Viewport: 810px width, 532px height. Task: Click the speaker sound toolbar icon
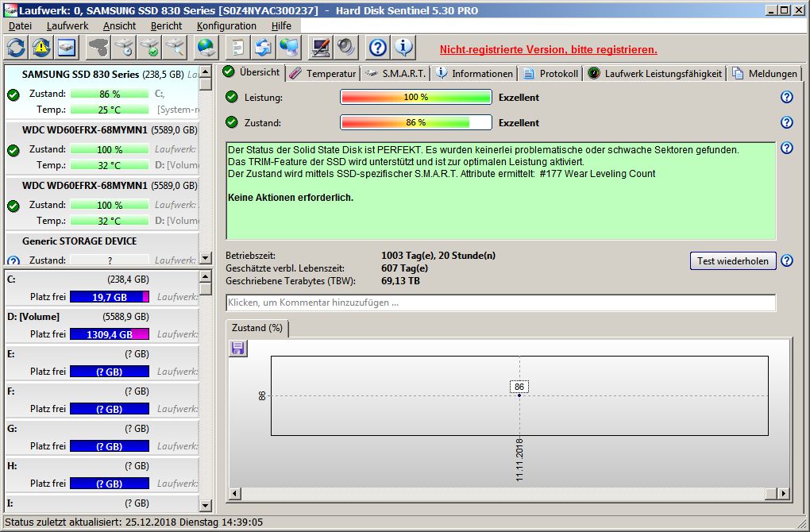[x=345, y=48]
